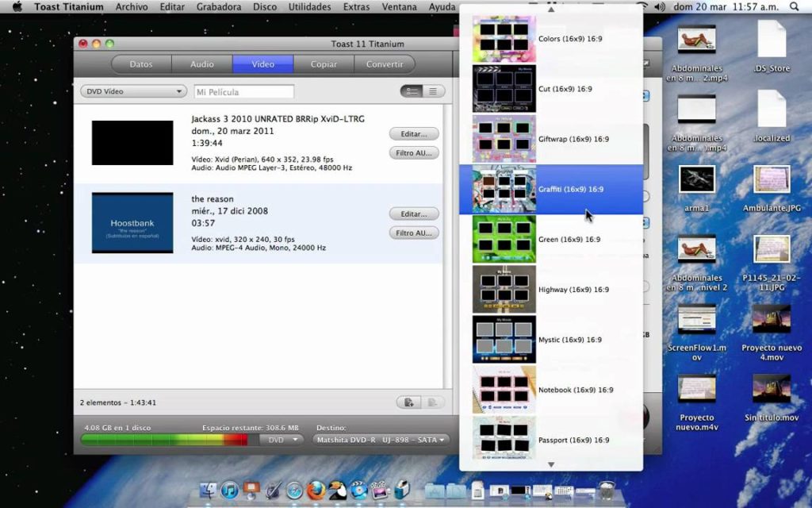Select Abdominales en 8 m...2.mp4 desktop file

696,52
